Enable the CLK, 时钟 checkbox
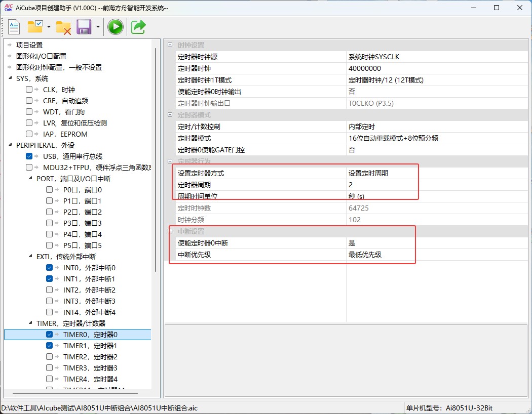Viewport: 532px width, 414px height. point(29,90)
